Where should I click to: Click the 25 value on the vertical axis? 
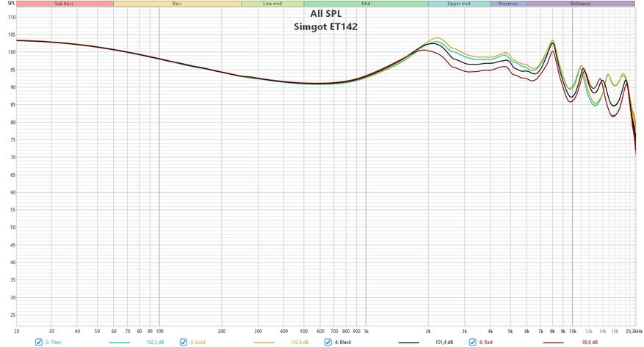pos(12,315)
